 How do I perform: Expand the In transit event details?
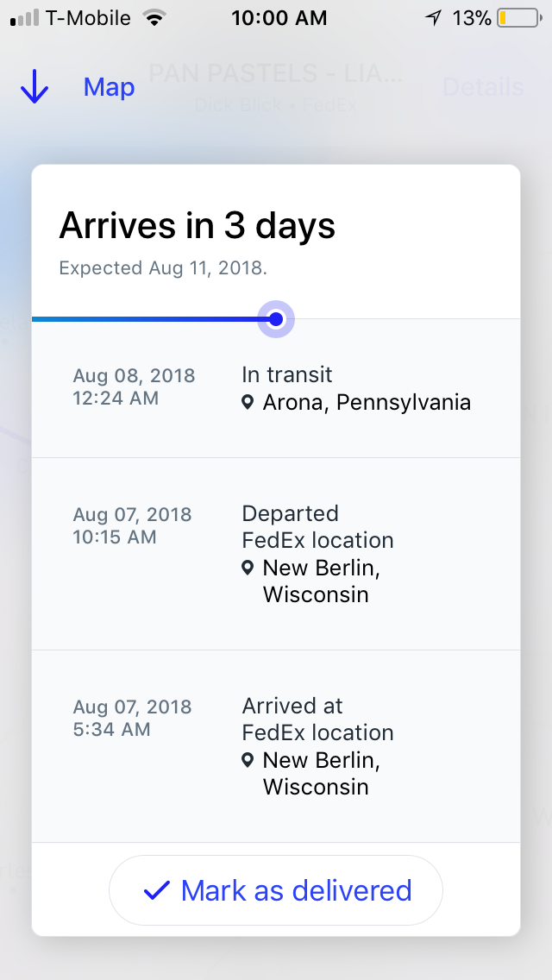(276, 386)
